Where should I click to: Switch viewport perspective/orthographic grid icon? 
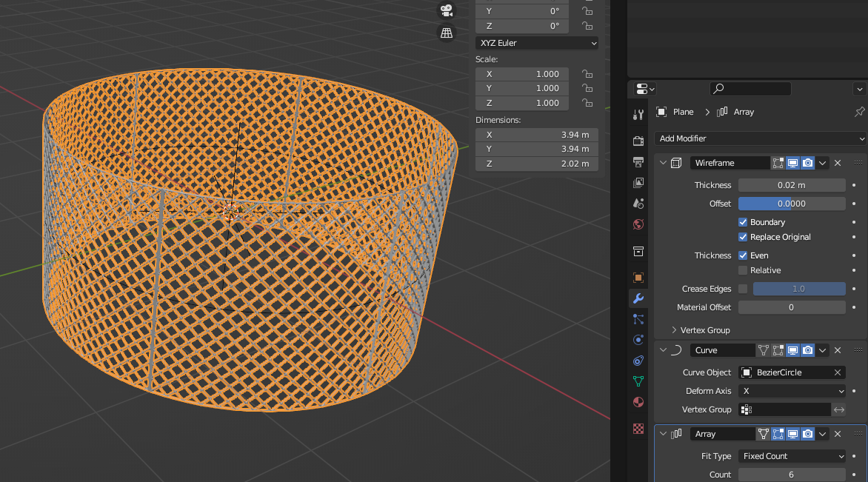(x=446, y=33)
